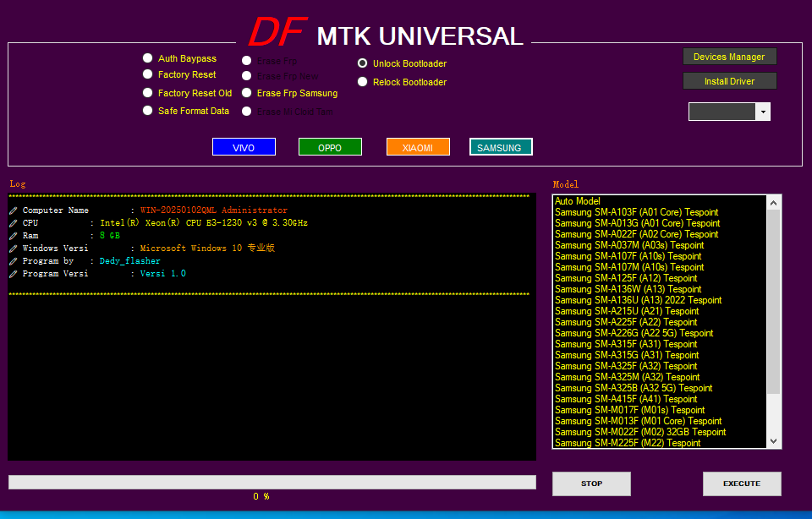The height and width of the screenshot is (519, 812).
Task: Click the Versi 1.0 log value
Action: pos(162,273)
